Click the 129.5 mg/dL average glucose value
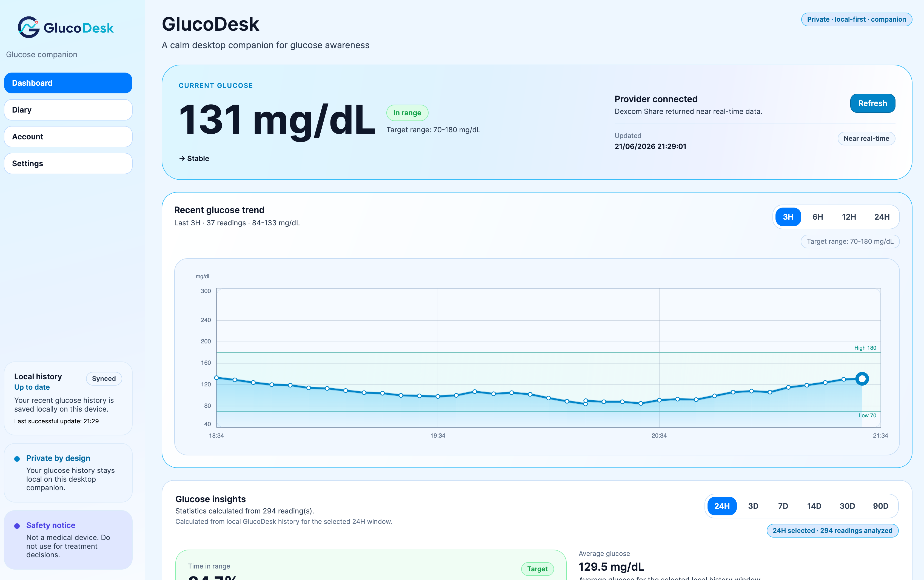The height and width of the screenshot is (580, 924). [x=611, y=567]
